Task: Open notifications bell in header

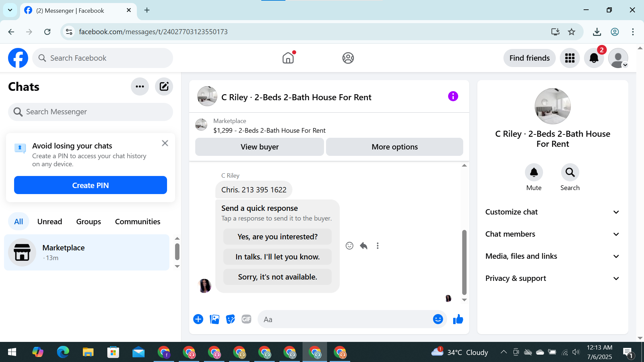Action: (594, 58)
